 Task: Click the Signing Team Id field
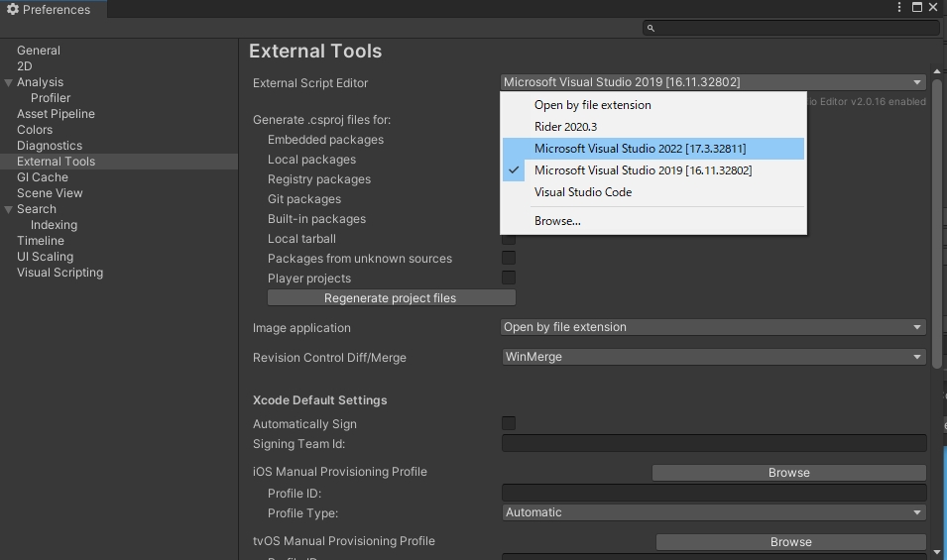714,443
